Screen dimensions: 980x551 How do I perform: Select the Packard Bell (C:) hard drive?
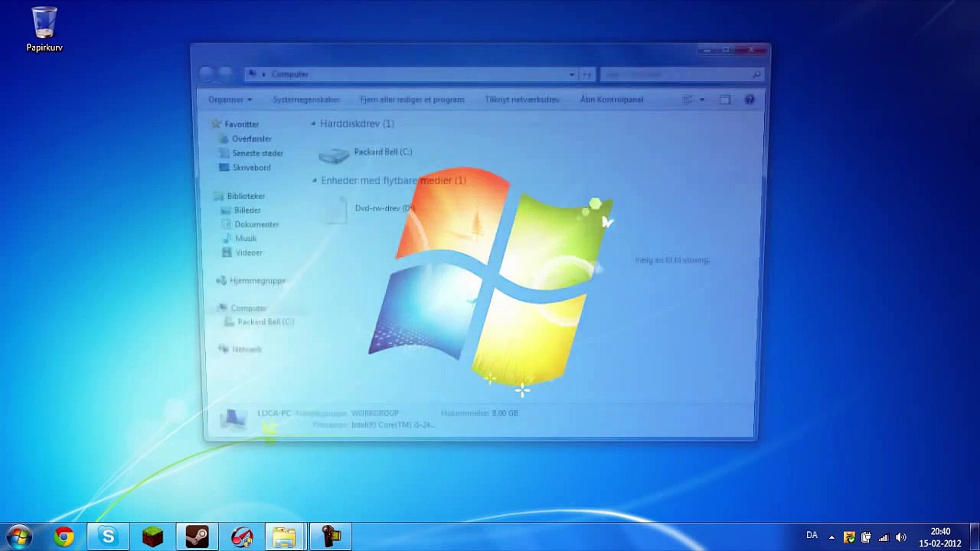click(x=365, y=153)
